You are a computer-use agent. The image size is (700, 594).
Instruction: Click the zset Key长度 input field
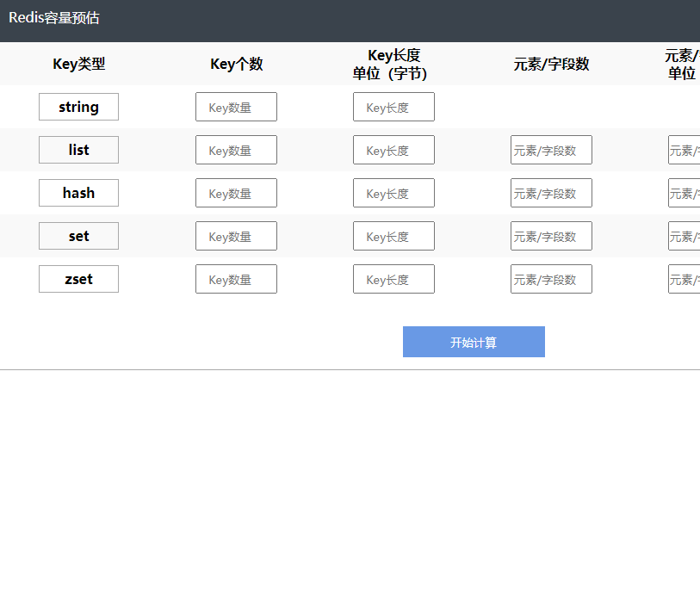tap(393, 279)
